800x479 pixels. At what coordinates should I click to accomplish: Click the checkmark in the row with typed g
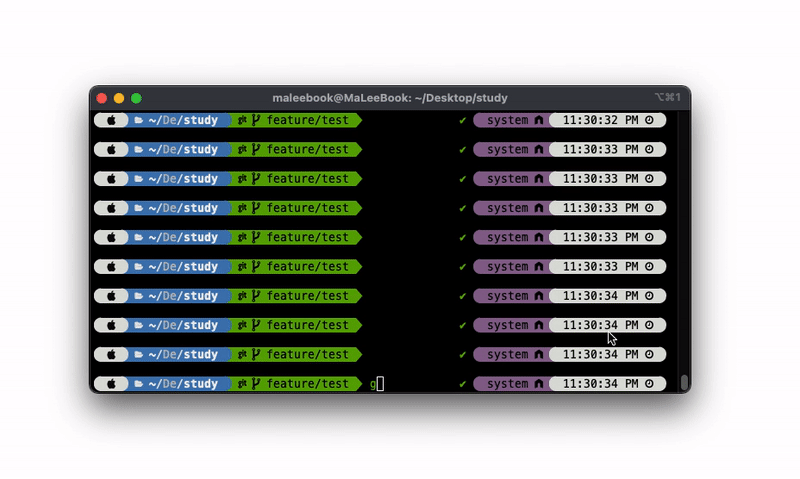(462, 384)
